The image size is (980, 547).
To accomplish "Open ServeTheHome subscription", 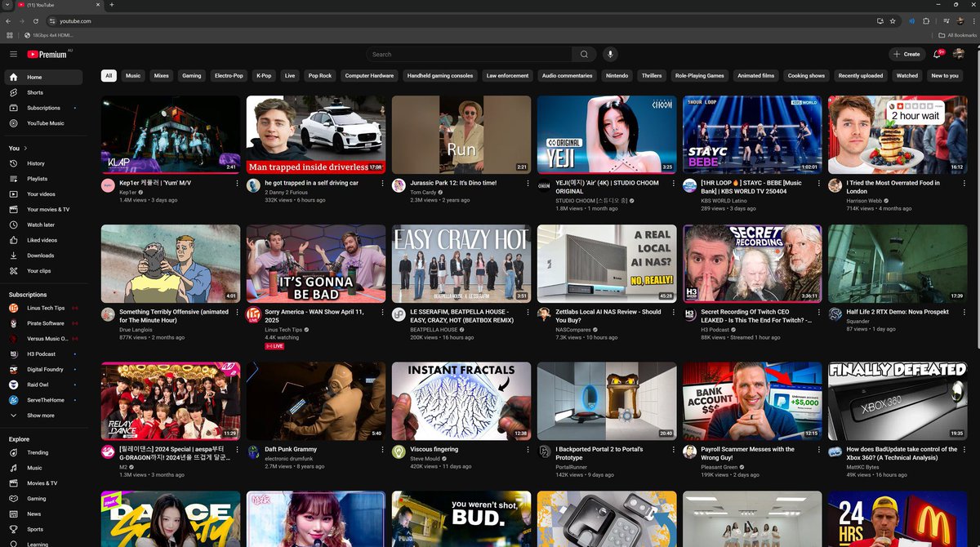I will click(x=42, y=400).
